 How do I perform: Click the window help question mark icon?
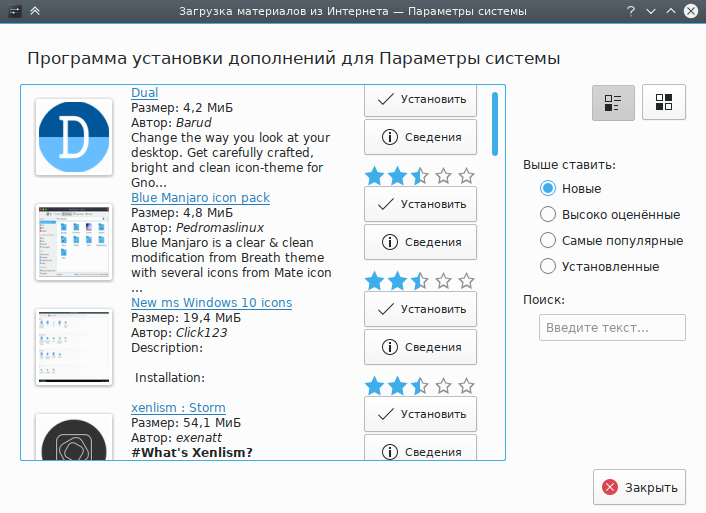coord(630,12)
